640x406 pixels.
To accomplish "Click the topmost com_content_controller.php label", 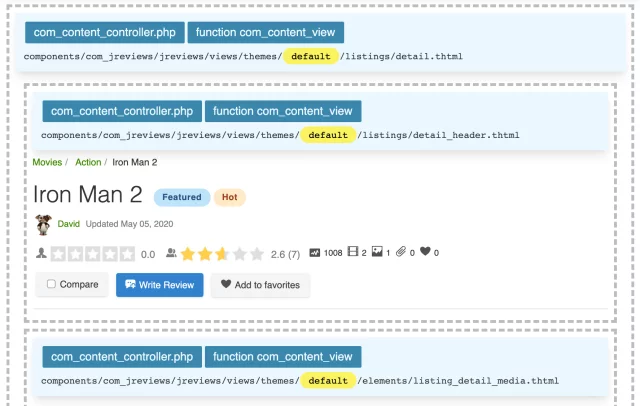I will click(x=105, y=32).
